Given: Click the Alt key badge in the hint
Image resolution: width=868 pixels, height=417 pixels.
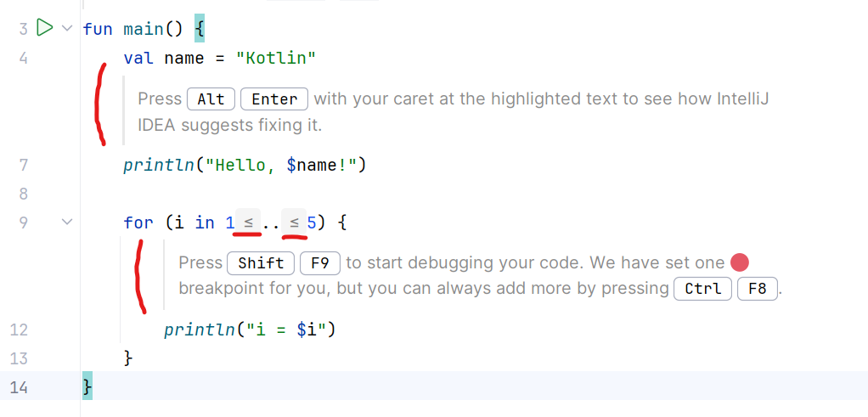Looking at the screenshot, I should (211, 99).
